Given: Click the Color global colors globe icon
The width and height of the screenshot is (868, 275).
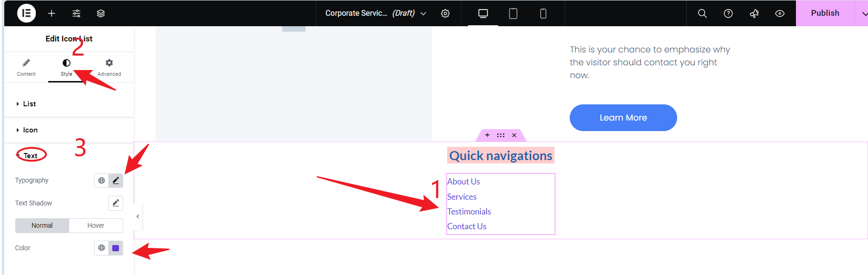Looking at the screenshot, I should [102, 248].
